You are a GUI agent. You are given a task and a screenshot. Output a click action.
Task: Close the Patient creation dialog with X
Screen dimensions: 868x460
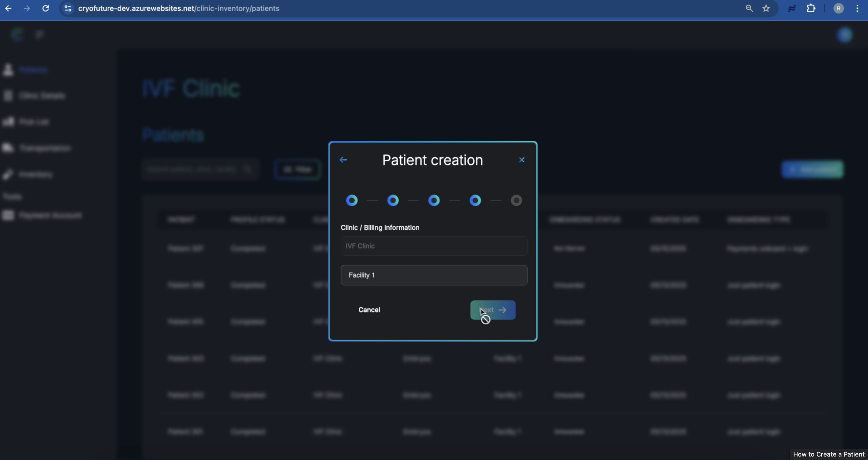tap(522, 160)
